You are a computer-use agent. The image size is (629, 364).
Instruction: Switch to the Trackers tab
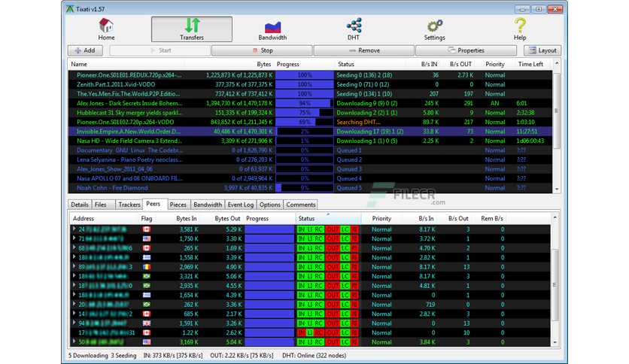click(x=129, y=205)
